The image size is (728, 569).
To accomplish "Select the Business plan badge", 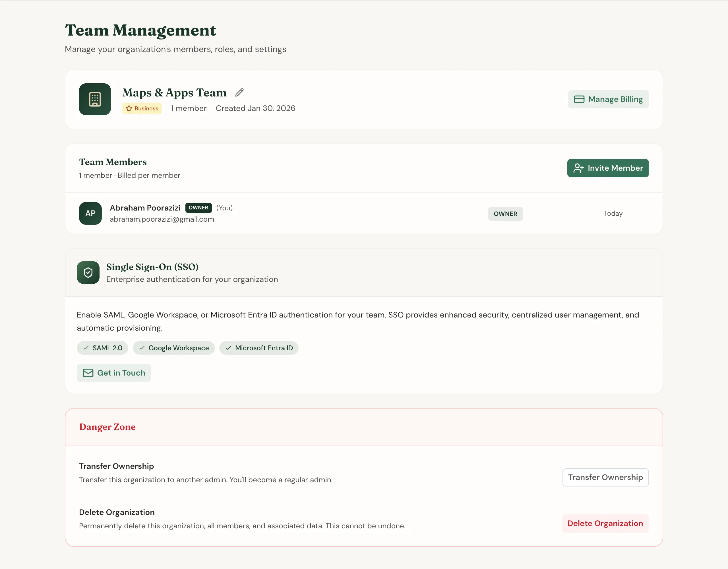I will pyautogui.click(x=142, y=108).
